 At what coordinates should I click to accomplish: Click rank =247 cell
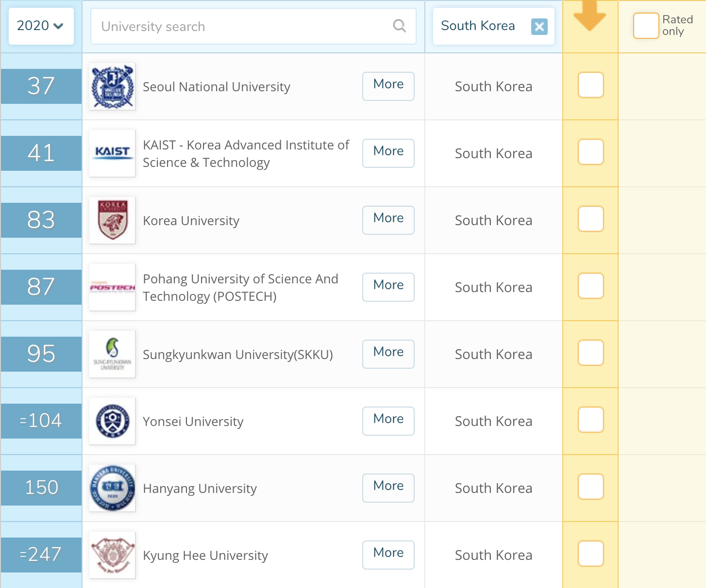41,555
